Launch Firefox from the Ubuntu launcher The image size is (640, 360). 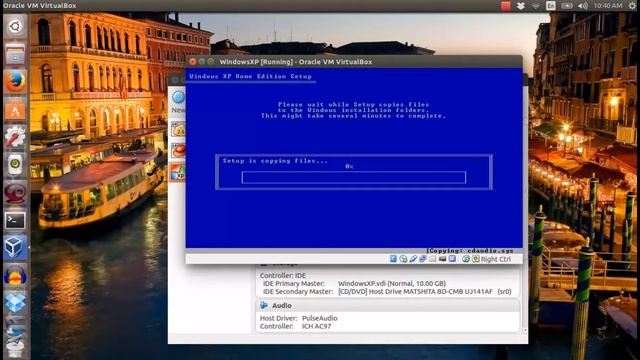pyautogui.click(x=15, y=82)
